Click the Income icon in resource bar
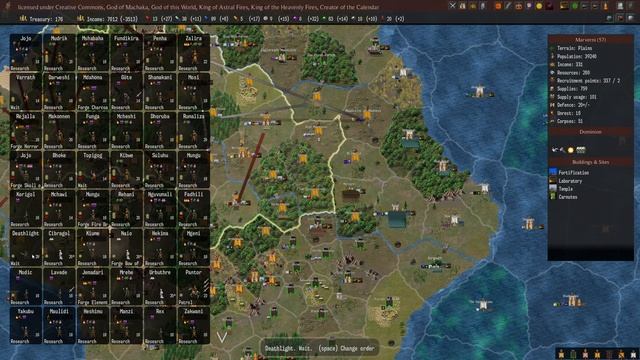This screenshot has height=360, width=640. [x=81, y=18]
